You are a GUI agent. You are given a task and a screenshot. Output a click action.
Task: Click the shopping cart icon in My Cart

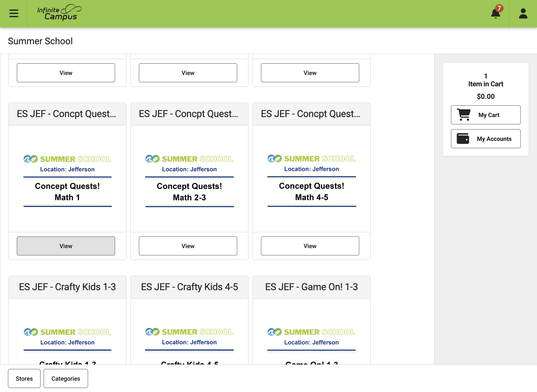(x=464, y=115)
